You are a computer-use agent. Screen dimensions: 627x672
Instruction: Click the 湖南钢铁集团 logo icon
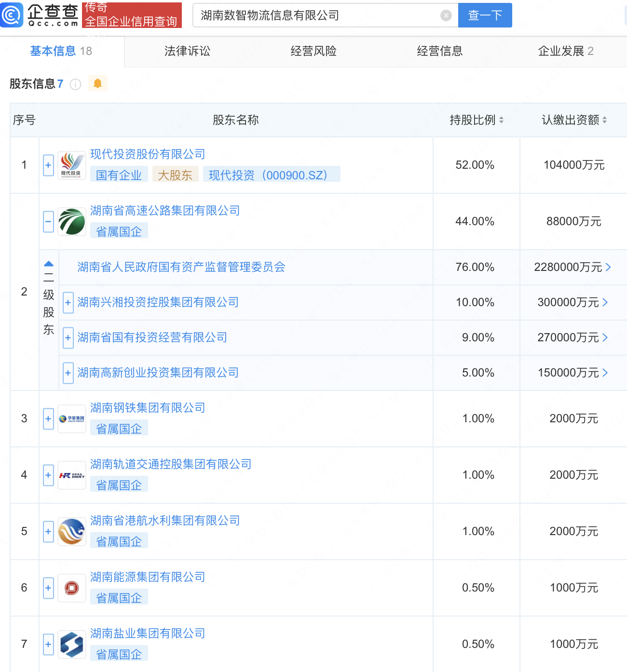(72, 419)
